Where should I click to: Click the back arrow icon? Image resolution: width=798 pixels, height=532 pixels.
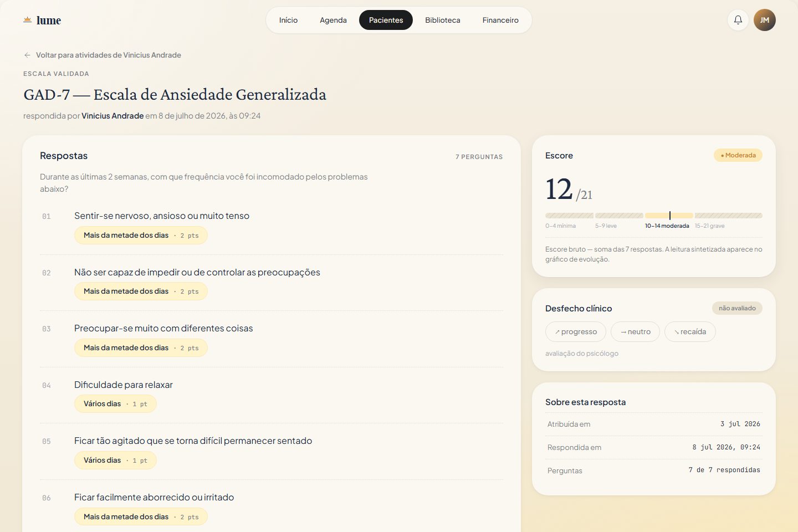pyautogui.click(x=27, y=55)
